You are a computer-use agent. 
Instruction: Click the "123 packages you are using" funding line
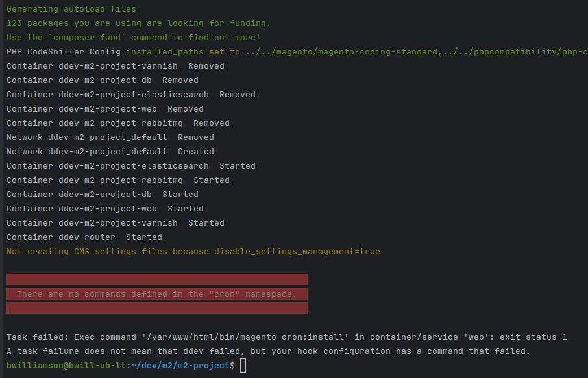pos(138,23)
